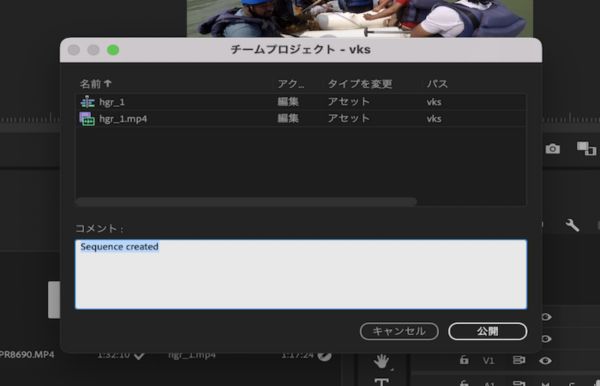Sort the list by 名前 column header

coord(95,84)
